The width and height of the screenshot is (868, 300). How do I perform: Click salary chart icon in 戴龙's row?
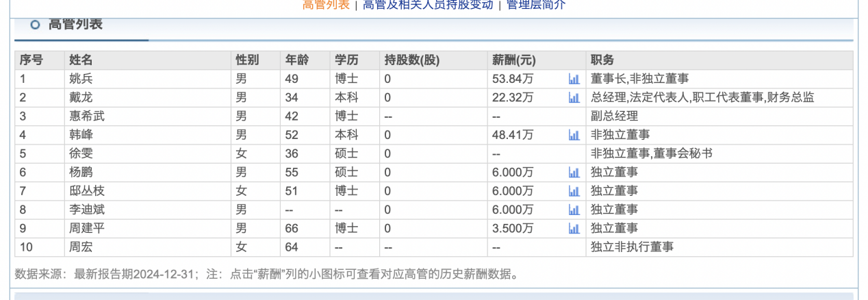pos(574,98)
